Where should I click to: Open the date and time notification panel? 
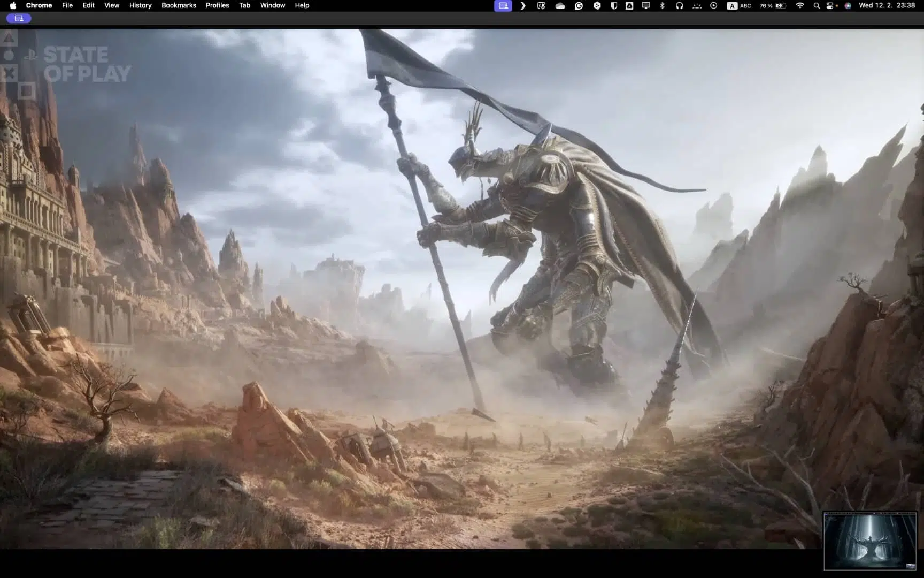tap(887, 5)
